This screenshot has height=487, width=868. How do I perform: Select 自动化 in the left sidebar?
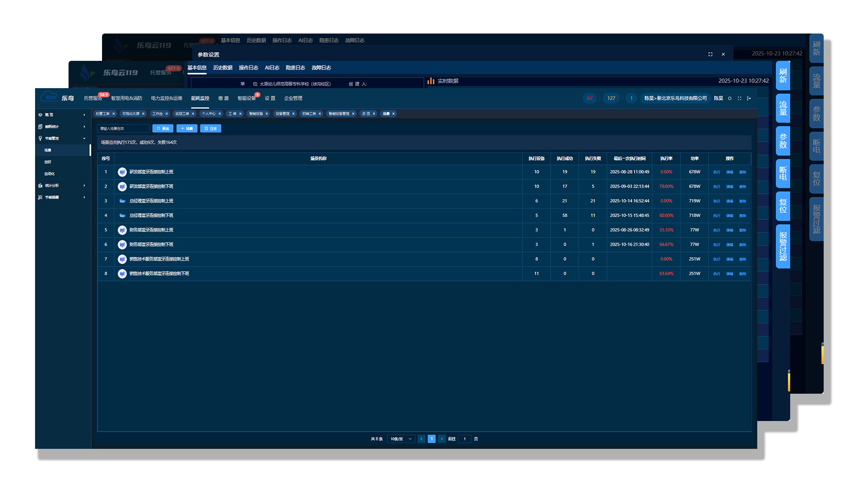tap(50, 174)
